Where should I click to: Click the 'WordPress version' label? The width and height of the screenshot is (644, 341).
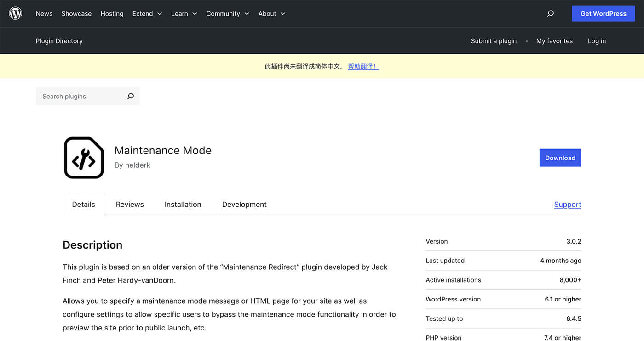[x=453, y=299]
